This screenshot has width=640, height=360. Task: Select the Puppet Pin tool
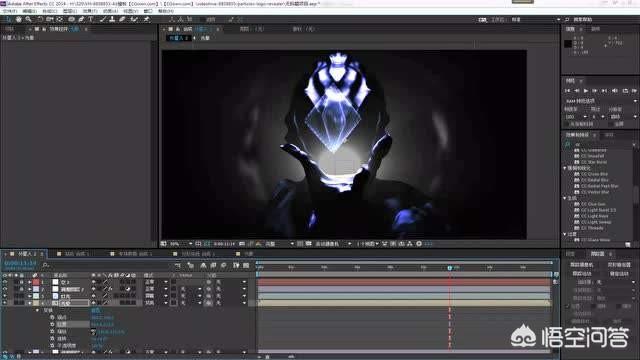pos(146,19)
